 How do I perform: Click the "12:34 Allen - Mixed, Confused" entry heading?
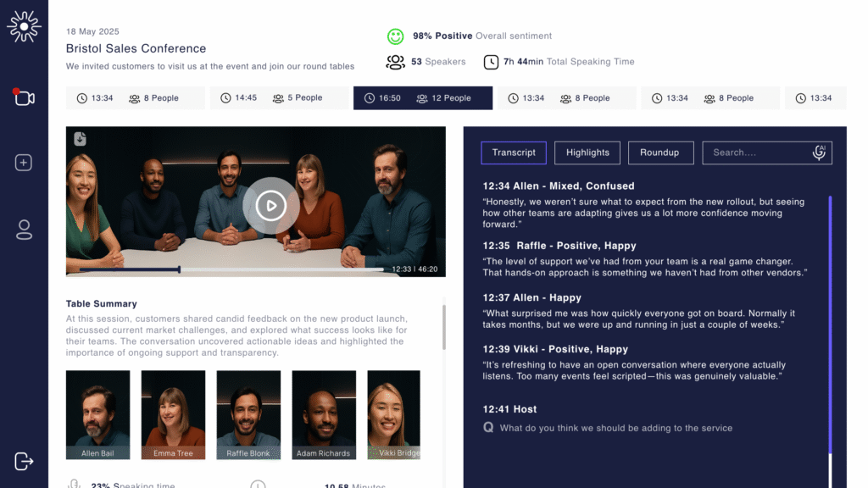pos(559,186)
